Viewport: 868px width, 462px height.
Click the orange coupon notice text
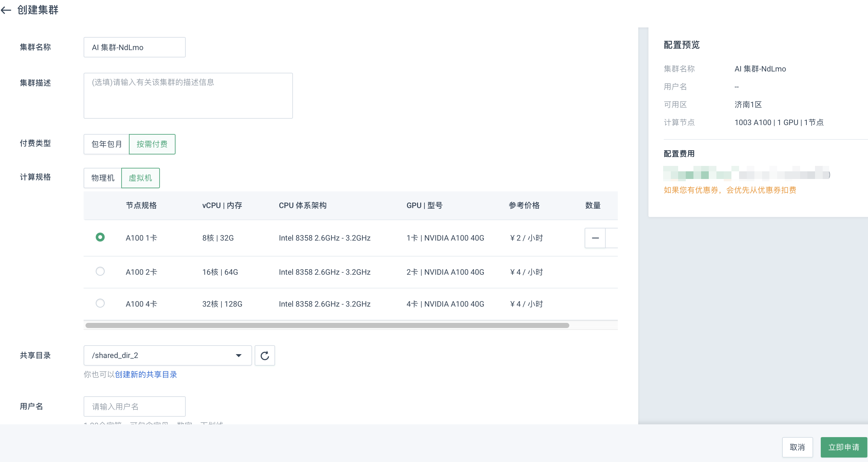point(730,190)
